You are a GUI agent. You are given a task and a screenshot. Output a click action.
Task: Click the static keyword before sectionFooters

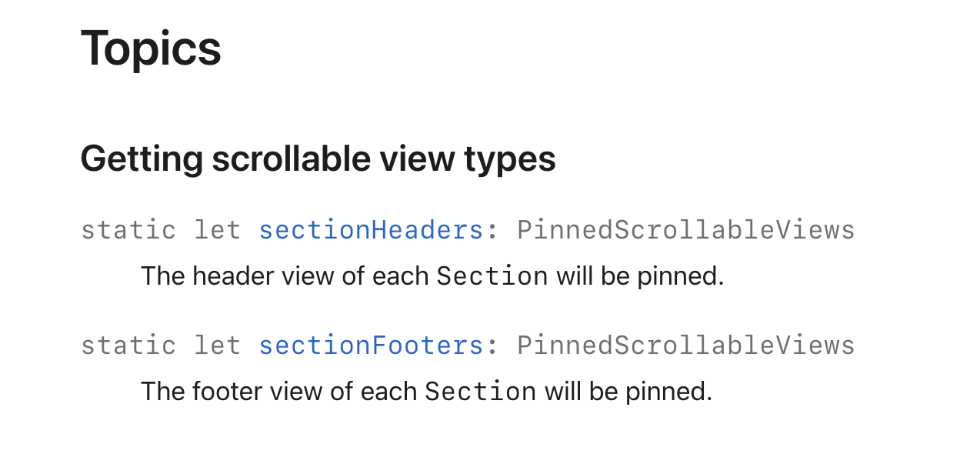[128, 346]
